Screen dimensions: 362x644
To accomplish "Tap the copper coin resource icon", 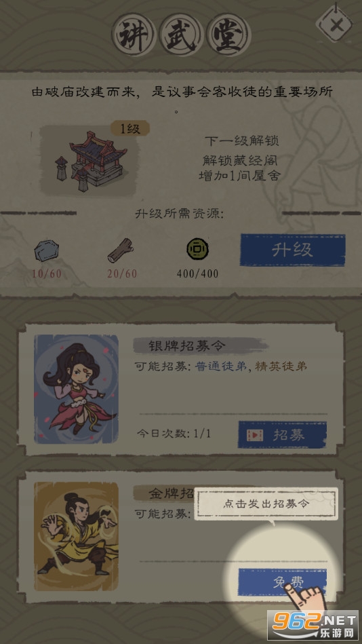I will (x=197, y=250).
